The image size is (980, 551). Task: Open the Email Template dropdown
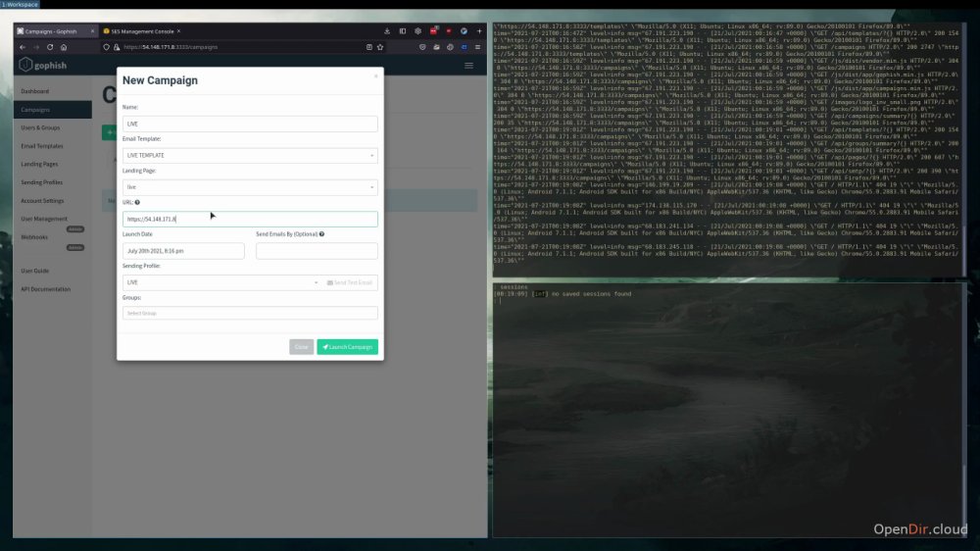click(250, 155)
